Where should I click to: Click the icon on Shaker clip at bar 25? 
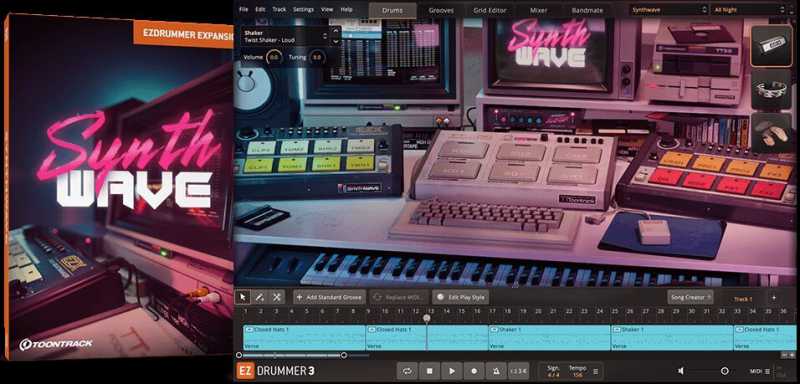point(616,329)
